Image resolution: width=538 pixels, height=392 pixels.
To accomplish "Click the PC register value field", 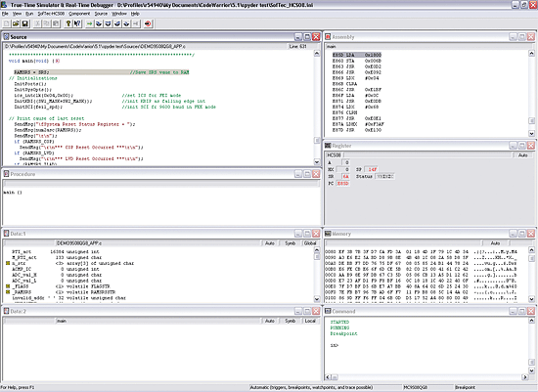I will [x=342, y=184].
